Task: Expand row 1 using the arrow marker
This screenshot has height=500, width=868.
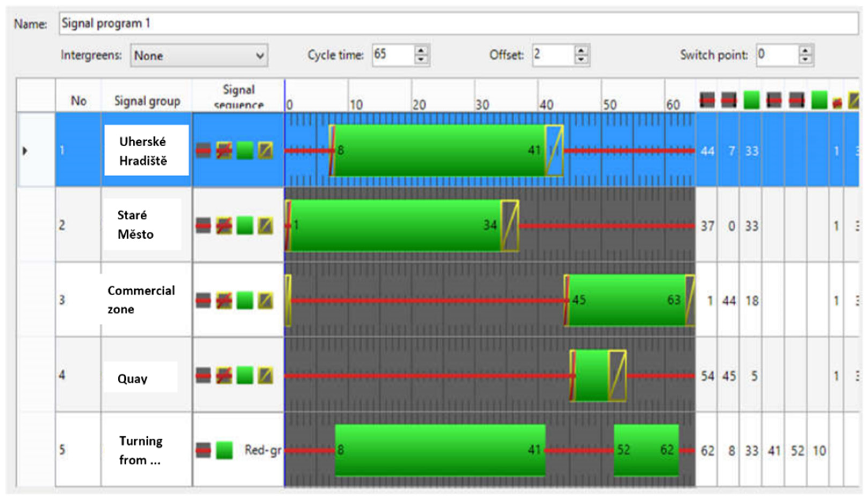Action: 25,151
